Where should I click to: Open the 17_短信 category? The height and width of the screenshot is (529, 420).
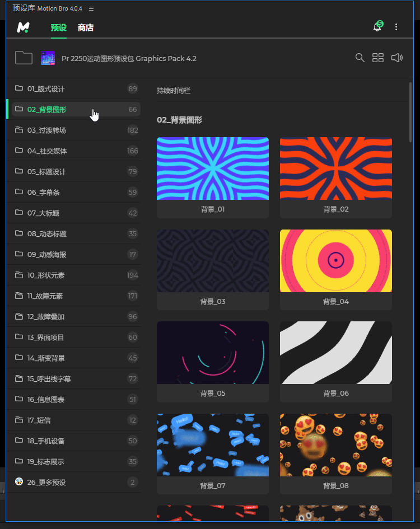[76, 420]
